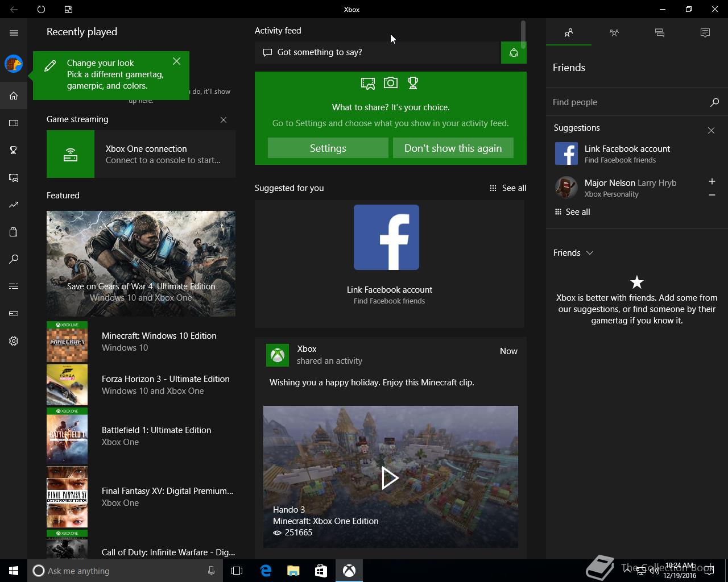Open profile via the gamerpic avatar
The image size is (728, 582).
[x=14, y=64]
